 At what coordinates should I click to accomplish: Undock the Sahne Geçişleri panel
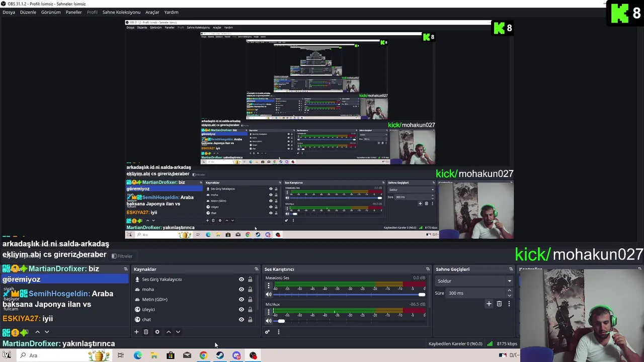[x=511, y=269]
